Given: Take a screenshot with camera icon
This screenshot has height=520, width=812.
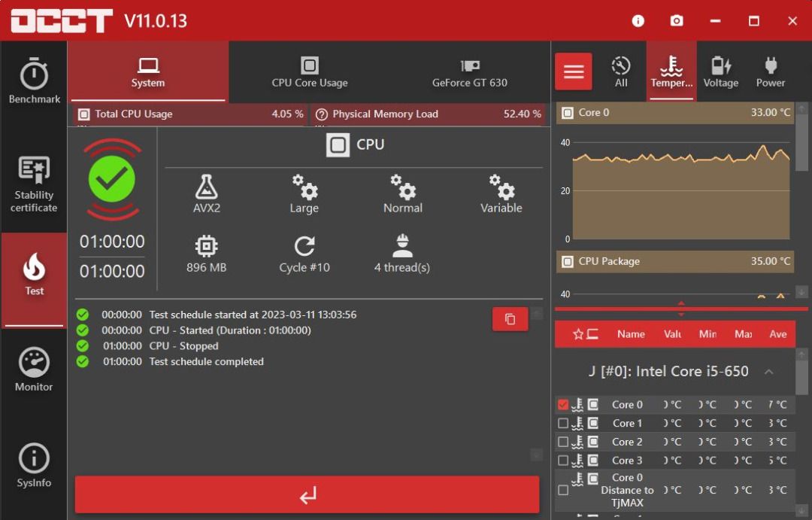Looking at the screenshot, I should [x=677, y=21].
